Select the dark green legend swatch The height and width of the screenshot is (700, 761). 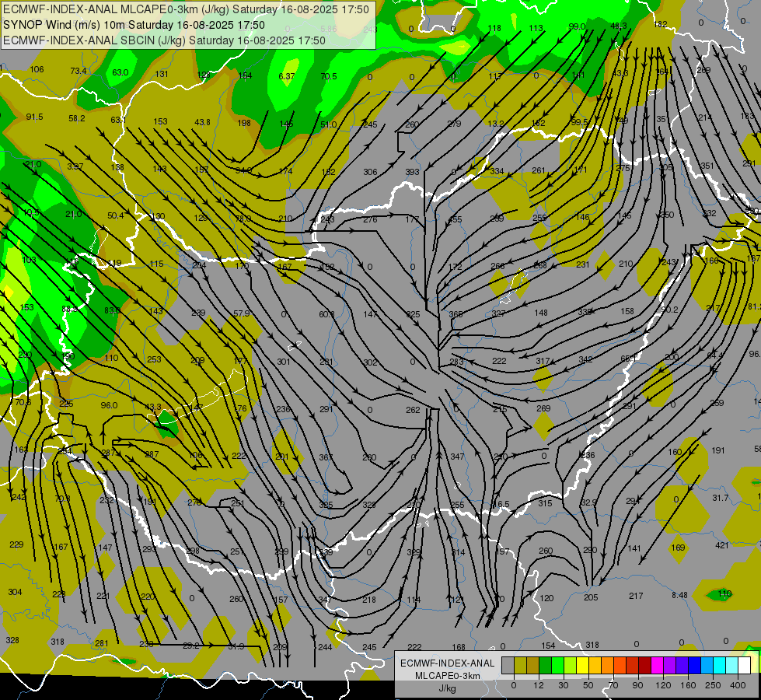point(546,665)
